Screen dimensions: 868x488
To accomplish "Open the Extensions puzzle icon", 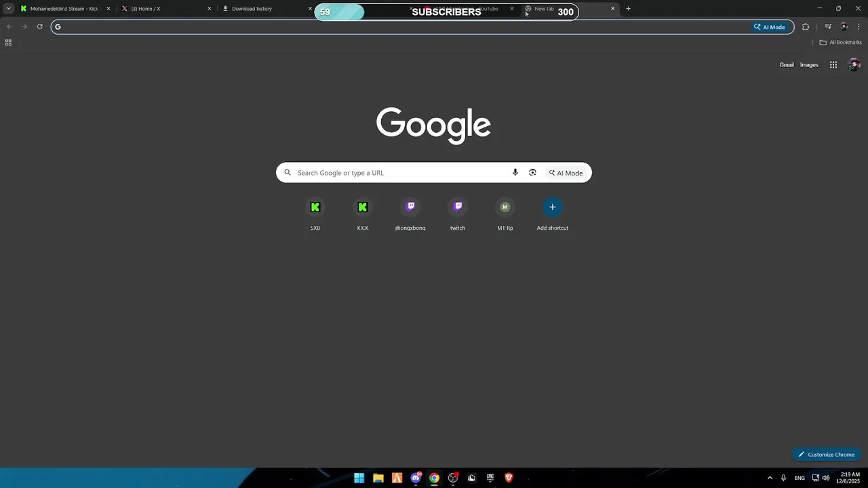I will 806,27.
